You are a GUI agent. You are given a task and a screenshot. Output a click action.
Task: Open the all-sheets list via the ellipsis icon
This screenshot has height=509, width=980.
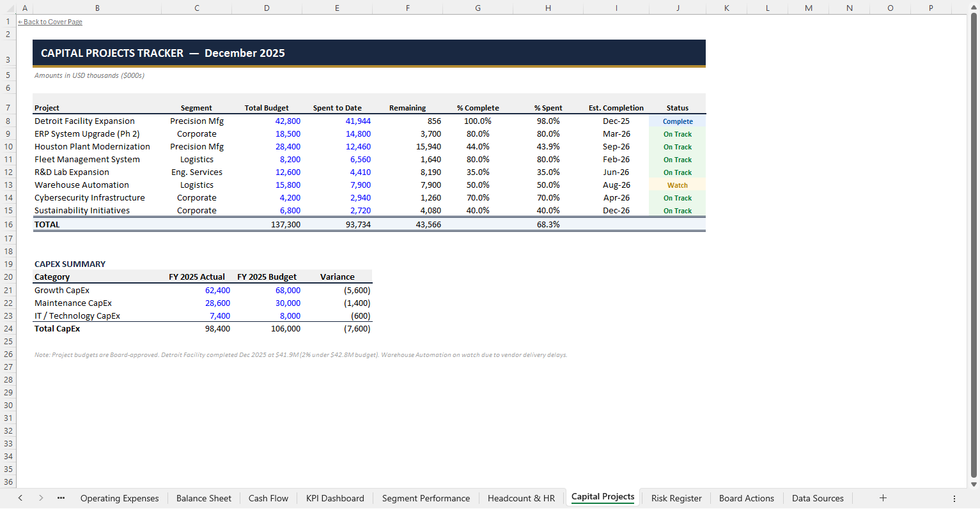(61, 498)
